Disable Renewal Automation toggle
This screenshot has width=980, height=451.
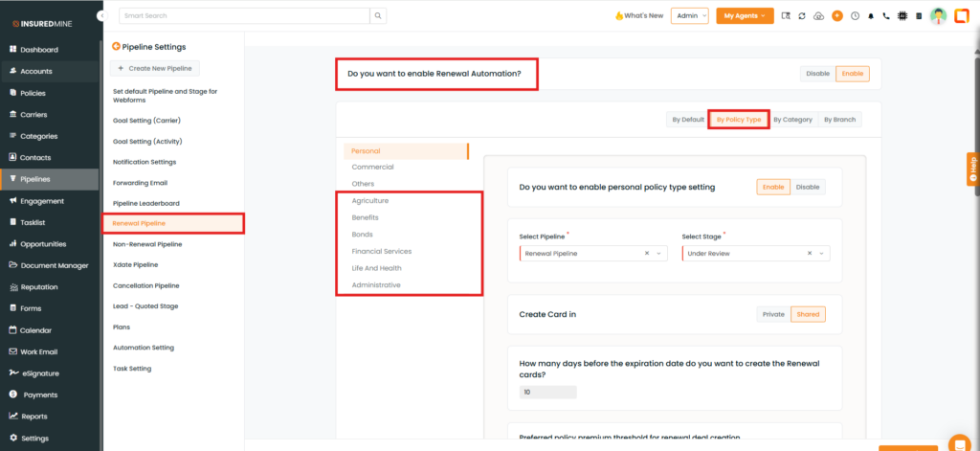pyautogui.click(x=817, y=74)
